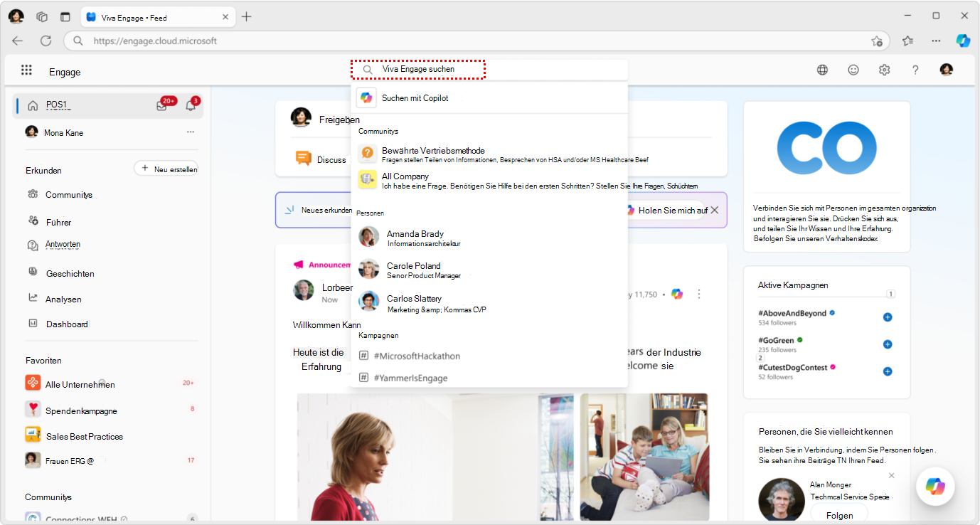Open the network globe icon in header
This screenshot has height=525, width=980.
pos(822,70)
